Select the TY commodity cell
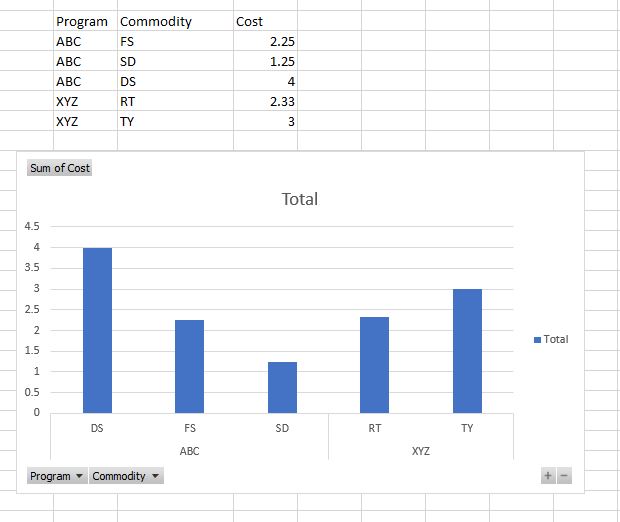This screenshot has width=620, height=522. pyautogui.click(x=175, y=121)
